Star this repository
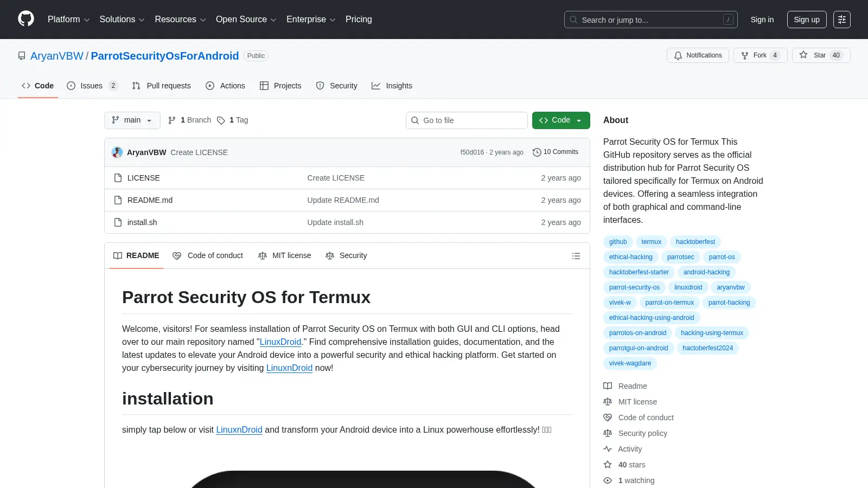This screenshot has height=488, width=868. coord(821,55)
